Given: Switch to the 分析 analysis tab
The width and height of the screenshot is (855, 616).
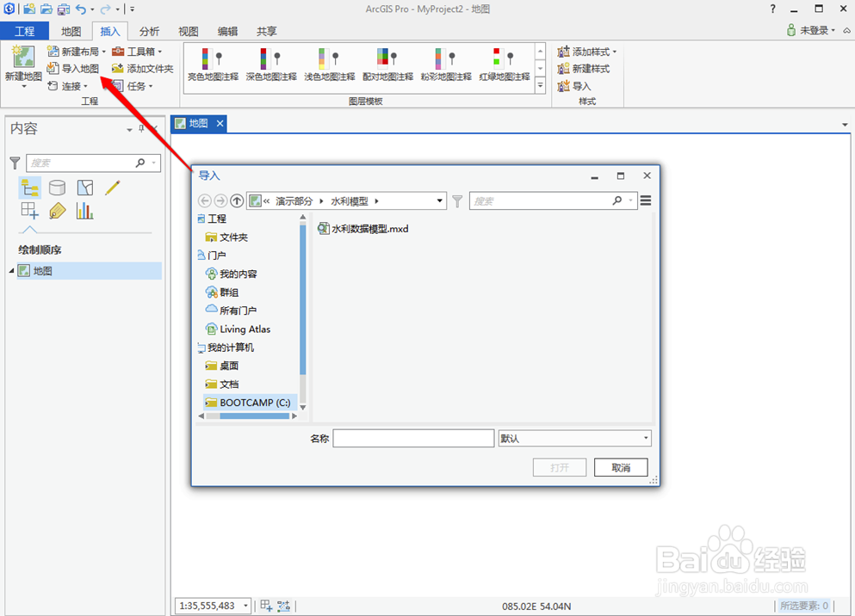Looking at the screenshot, I should 149,31.
